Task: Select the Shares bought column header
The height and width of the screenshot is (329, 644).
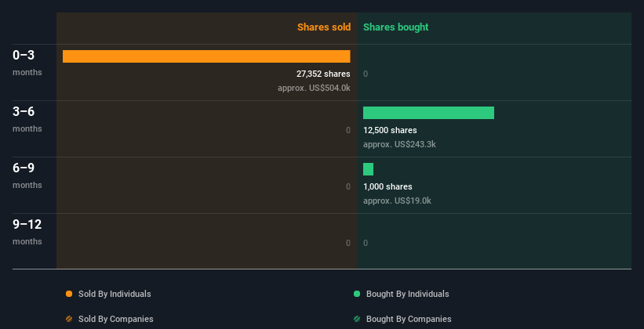Action: (x=395, y=27)
